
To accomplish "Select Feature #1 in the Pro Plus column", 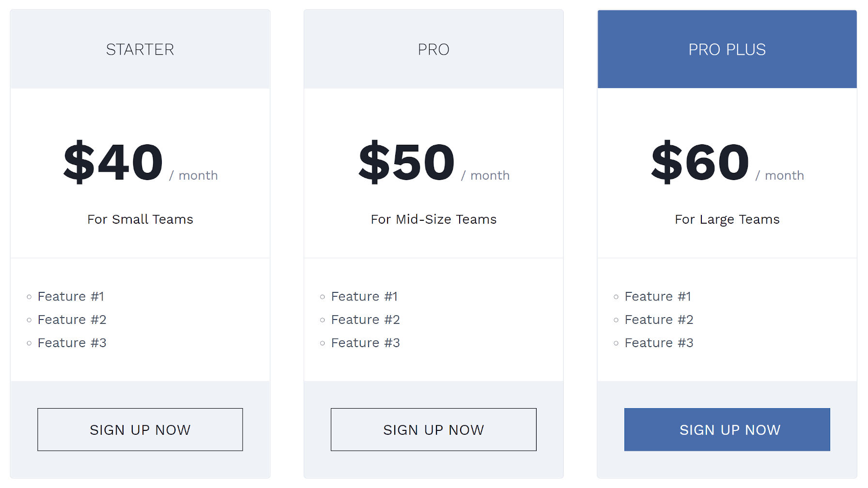I will point(658,296).
